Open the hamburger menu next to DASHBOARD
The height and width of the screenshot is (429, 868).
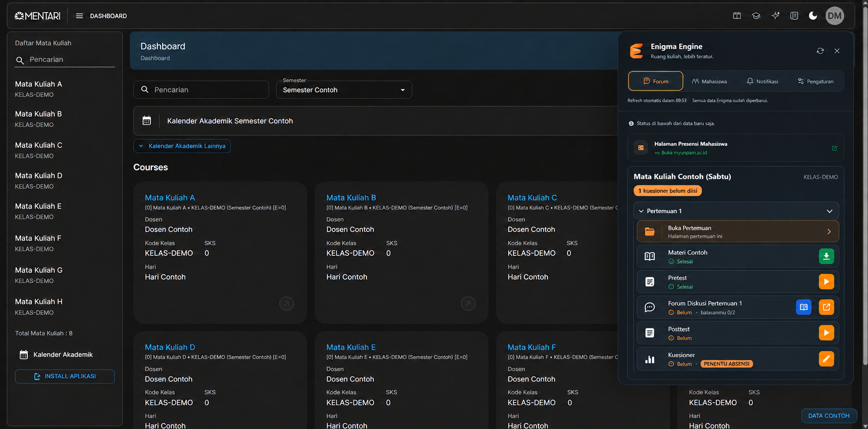[79, 16]
